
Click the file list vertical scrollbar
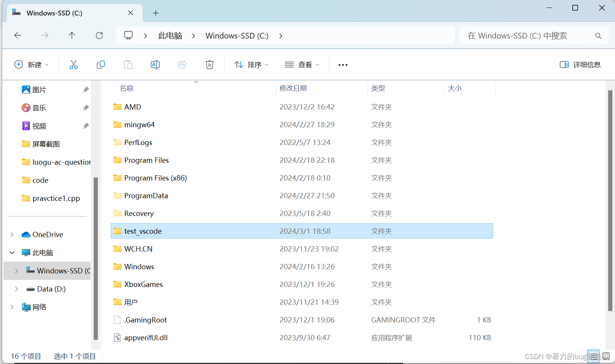pos(610,201)
